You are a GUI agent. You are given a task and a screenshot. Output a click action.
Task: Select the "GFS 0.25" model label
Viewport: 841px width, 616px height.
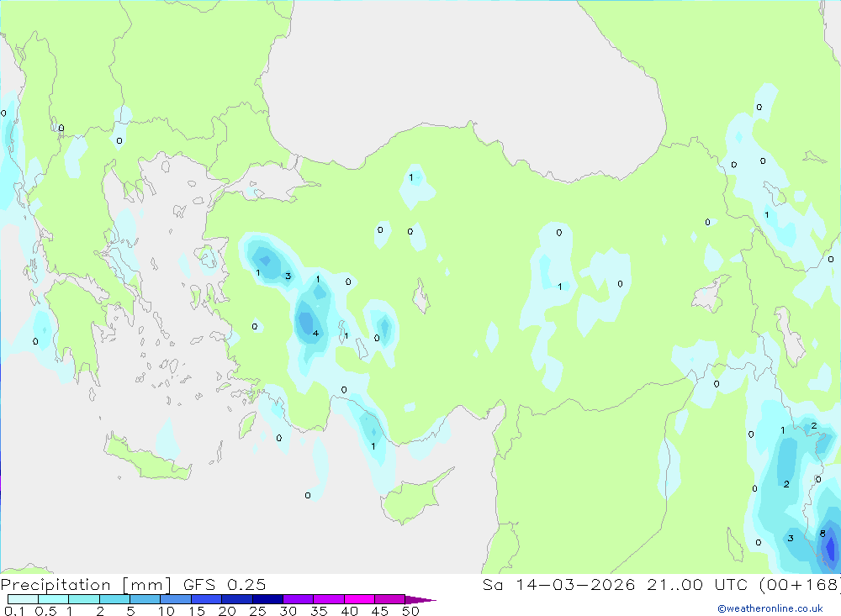pos(225,584)
